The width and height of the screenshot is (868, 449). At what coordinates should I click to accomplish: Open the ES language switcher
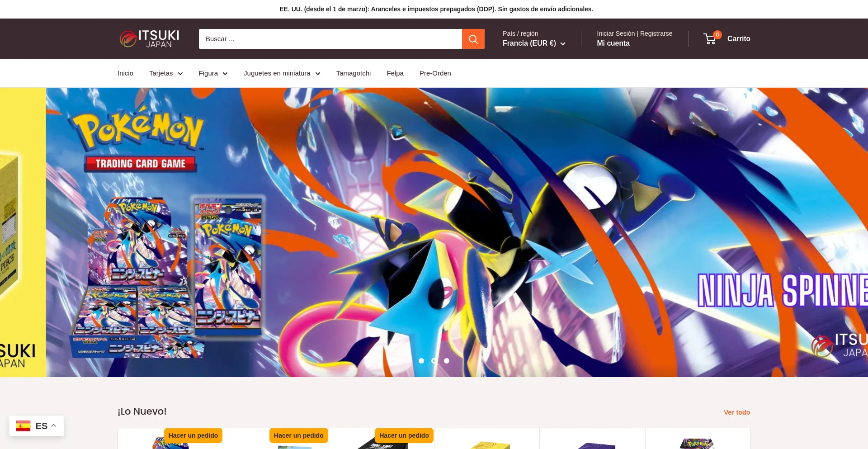(x=36, y=426)
